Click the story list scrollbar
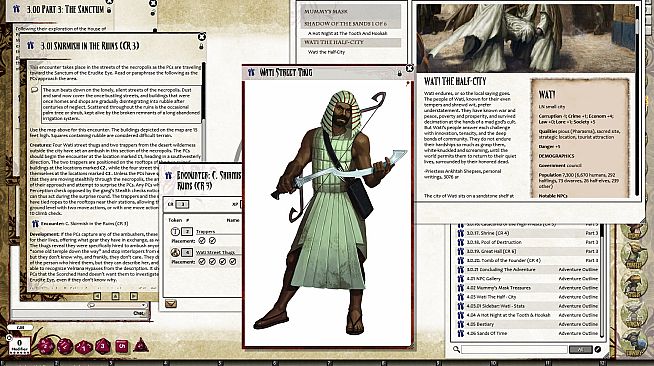This screenshot has width=654, height=366. [603, 281]
